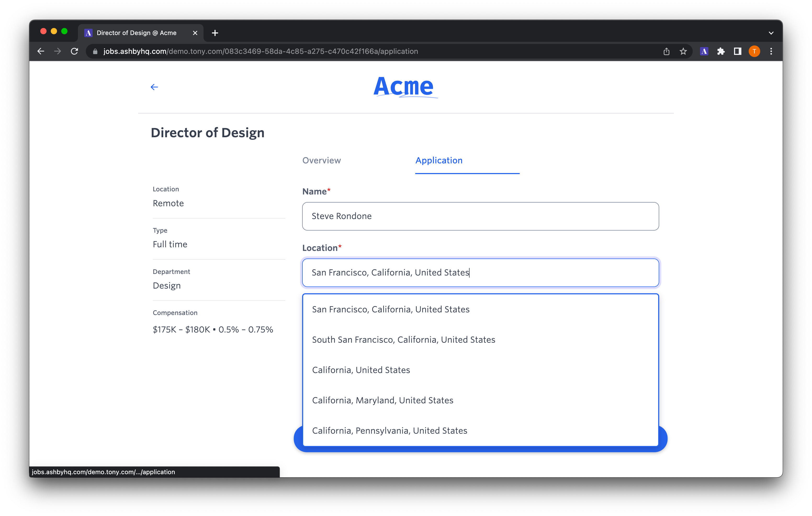Open a new browser tab
Viewport: 812px width, 516px height.
pyautogui.click(x=215, y=33)
